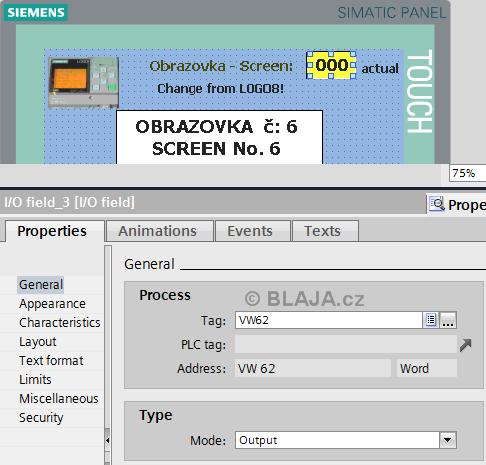Click the go-to-PLC-tag arrow icon
The width and height of the screenshot is (486, 465).
(465, 345)
